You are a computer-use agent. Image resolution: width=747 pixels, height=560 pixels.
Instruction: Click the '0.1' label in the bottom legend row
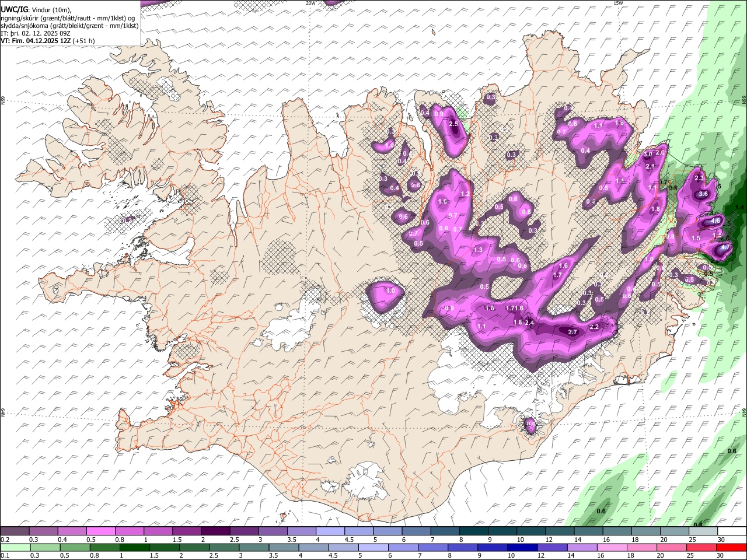[5, 555]
